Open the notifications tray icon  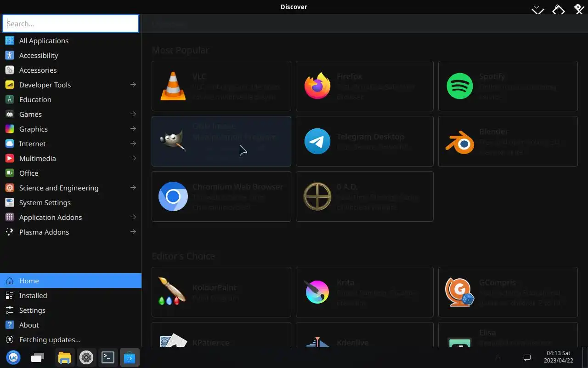coord(527,357)
